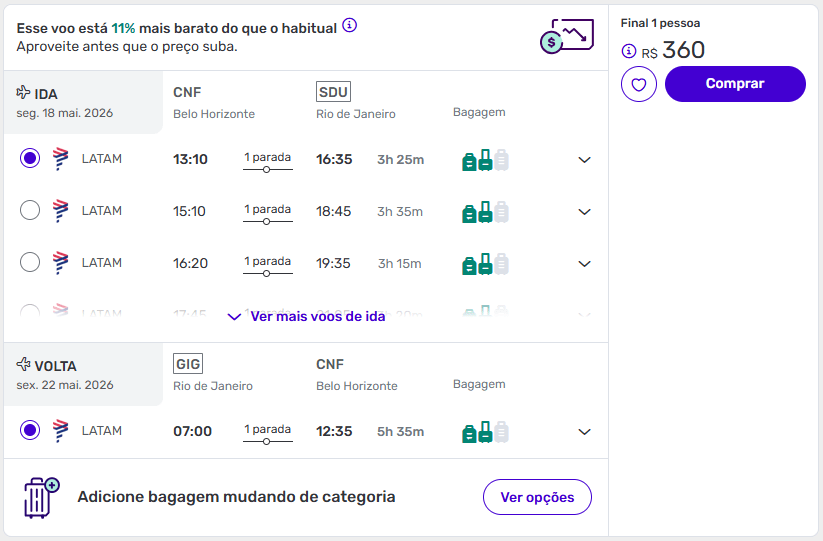Select the 13:10 LATAM outbound flight
This screenshot has width=823, height=541.
coord(30,158)
